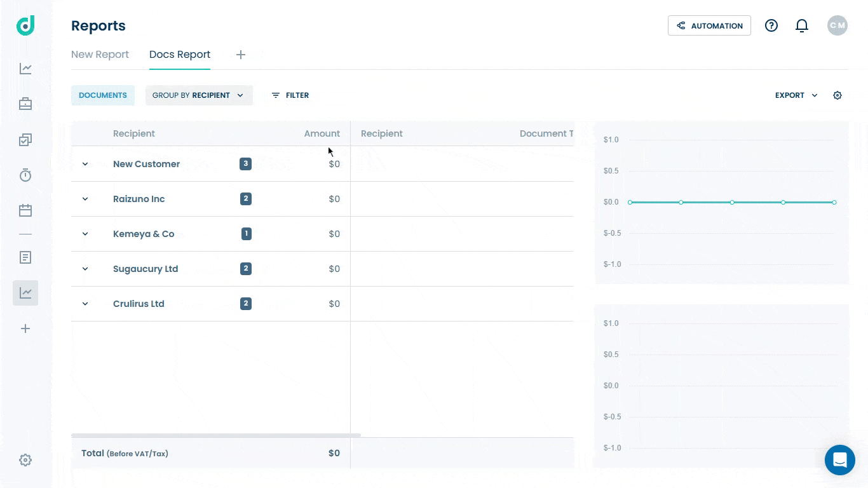The width and height of the screenshot is (868, 488).
Task: Click the plus icon in sidebar
Action: coord(25,329)
